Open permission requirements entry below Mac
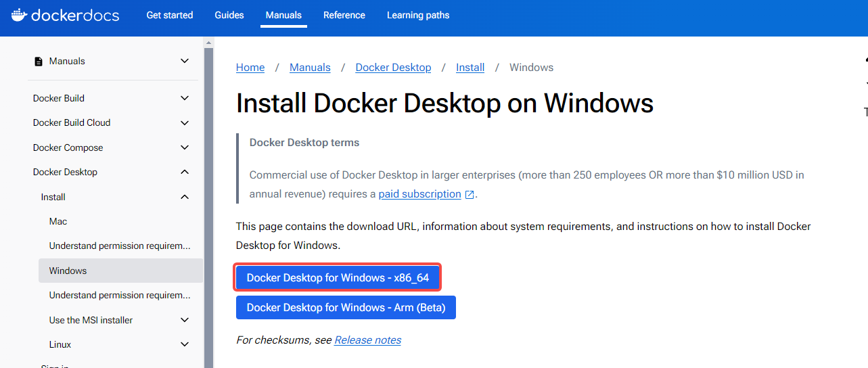The width and height of the screenshot is (868, 368). [x=120, y=246]
